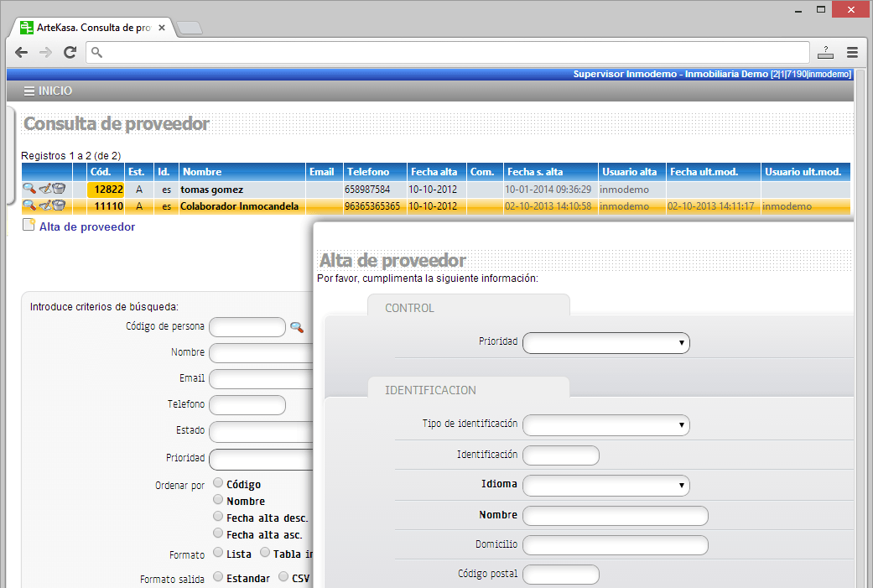Screen dimensions: 873x588
Task: Open the INICIO menu
Action: click(48, 91)
